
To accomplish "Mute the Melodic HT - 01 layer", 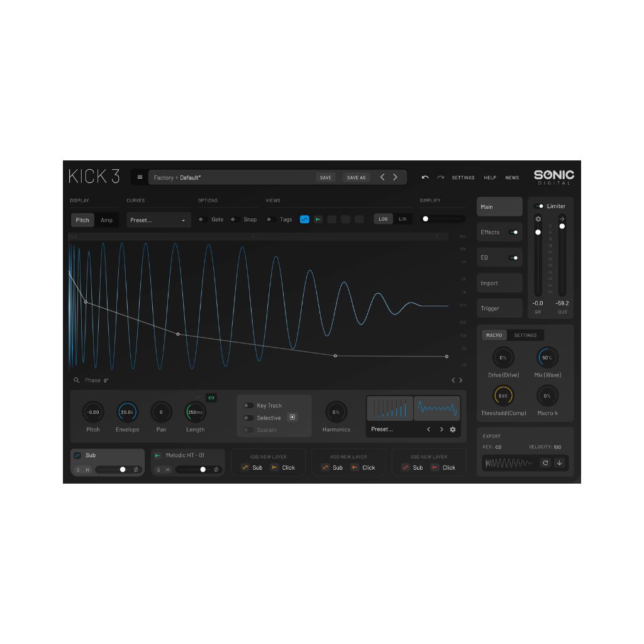I will (x=167, y=470).
